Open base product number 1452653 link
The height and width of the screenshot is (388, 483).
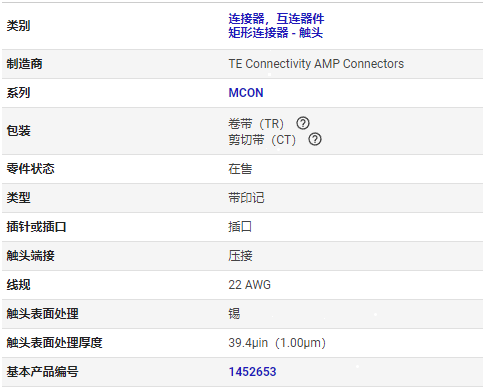[x=252, y=372]
